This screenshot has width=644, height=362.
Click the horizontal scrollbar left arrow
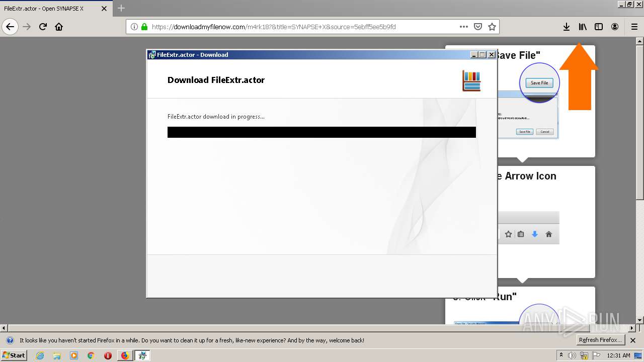(x=4, y=328)
